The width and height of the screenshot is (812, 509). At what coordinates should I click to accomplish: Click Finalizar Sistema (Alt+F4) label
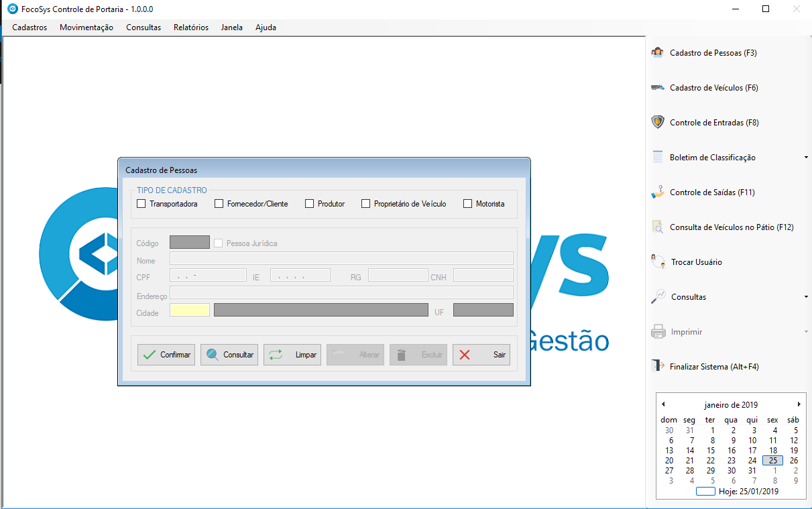(x=714, y=367)
